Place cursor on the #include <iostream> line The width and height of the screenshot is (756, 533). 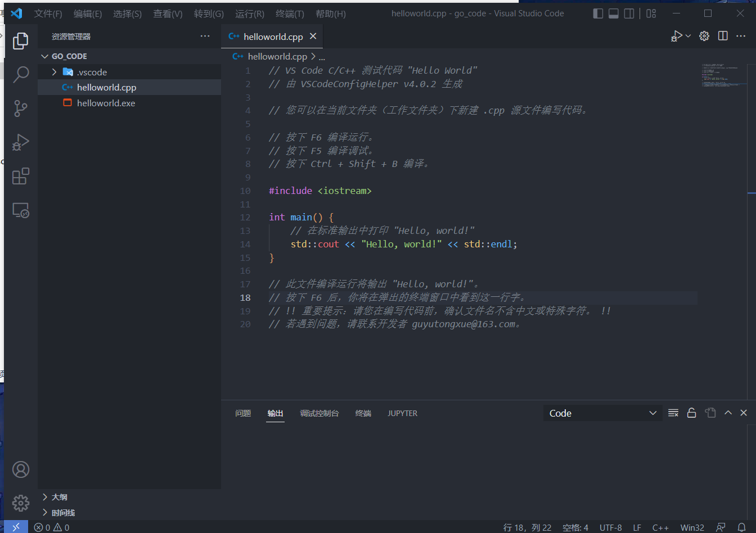pos(320,191)
